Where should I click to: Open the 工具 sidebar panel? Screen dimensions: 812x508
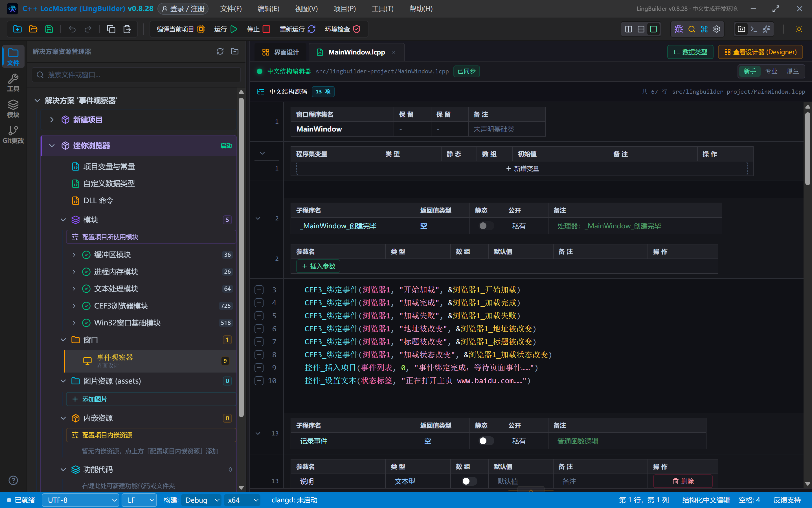click(13, 82)
